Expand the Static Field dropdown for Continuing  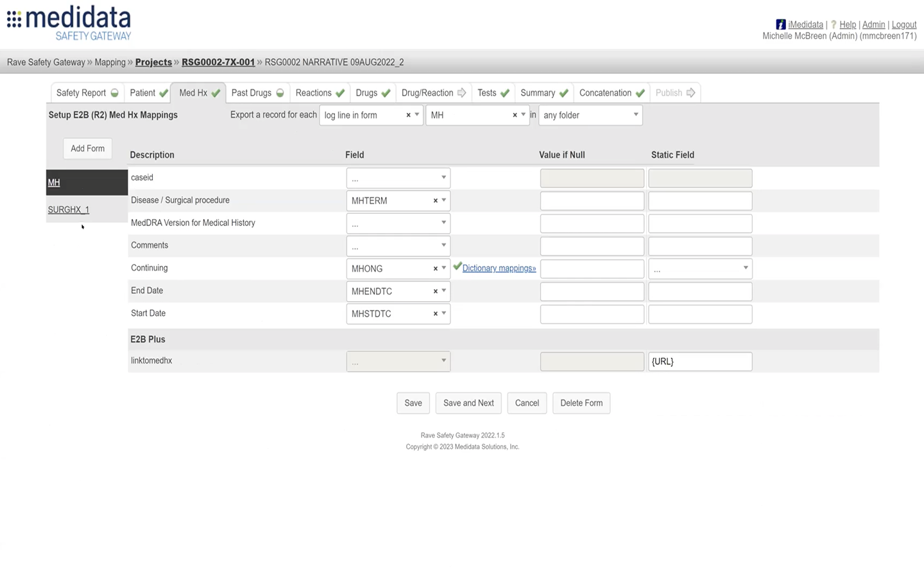coord(745,268)
